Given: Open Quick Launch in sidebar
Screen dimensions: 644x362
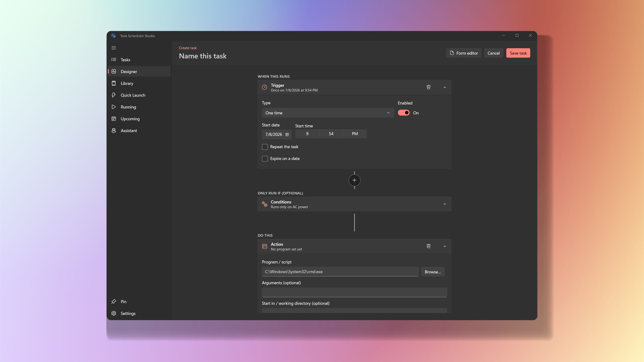Looking at the screenshot, I should (x=139, y=95).
